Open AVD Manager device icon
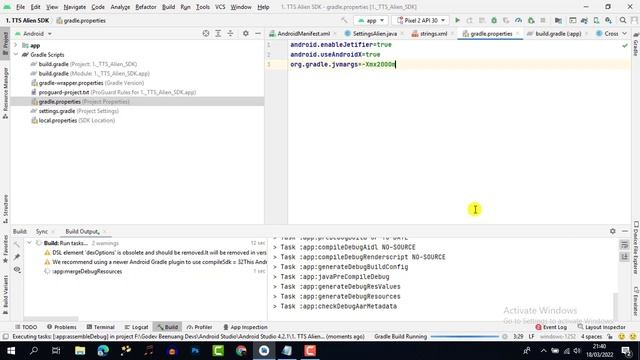The width and height of the screenshot is (640, 360). 596,20
